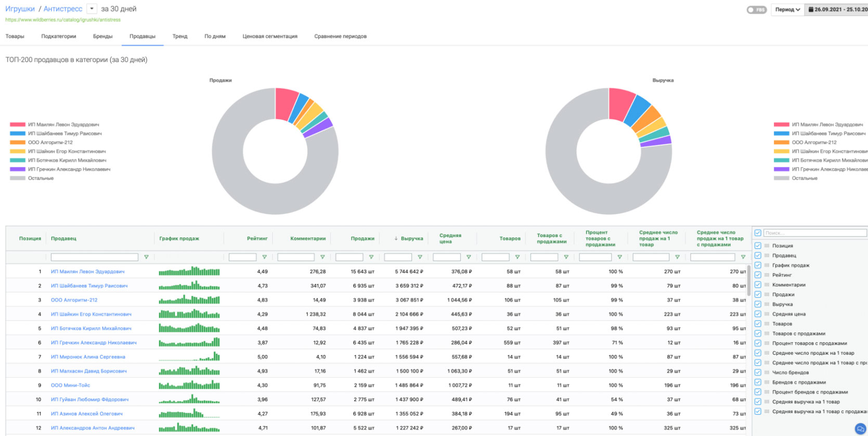
Task: Open the Период dropdown
Action: 787,9
